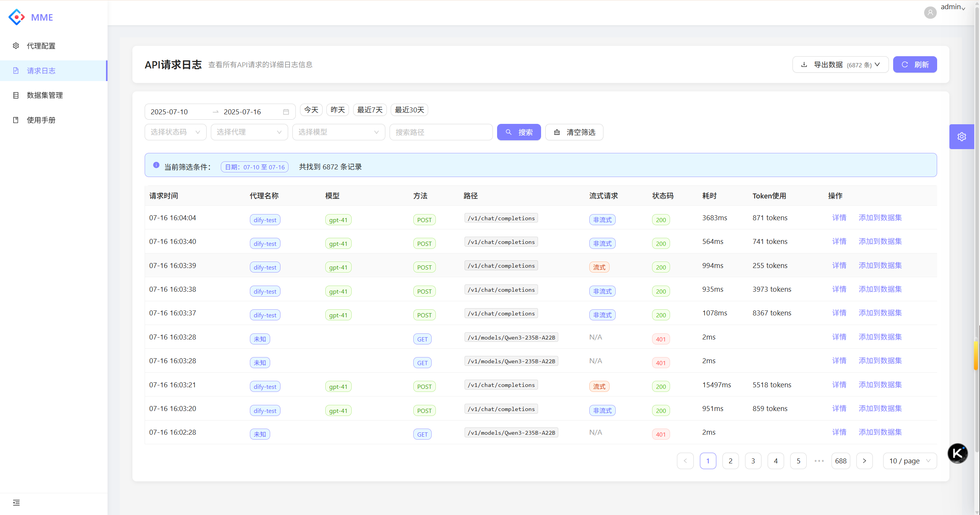980x515 pixels.
Task: Click the 搜索路径 path input field
Action: pyautogui.click(x=440, y=132)
